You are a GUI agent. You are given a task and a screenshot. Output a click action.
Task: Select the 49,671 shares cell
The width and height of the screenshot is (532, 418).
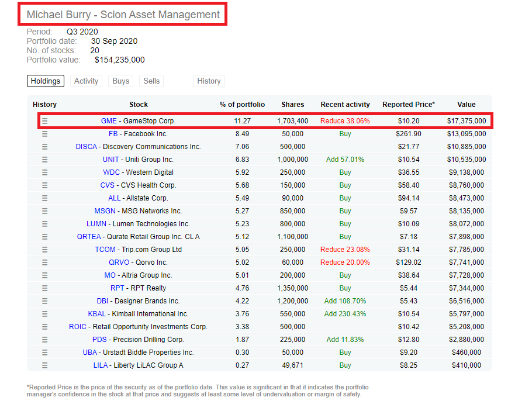click(292, 366)
